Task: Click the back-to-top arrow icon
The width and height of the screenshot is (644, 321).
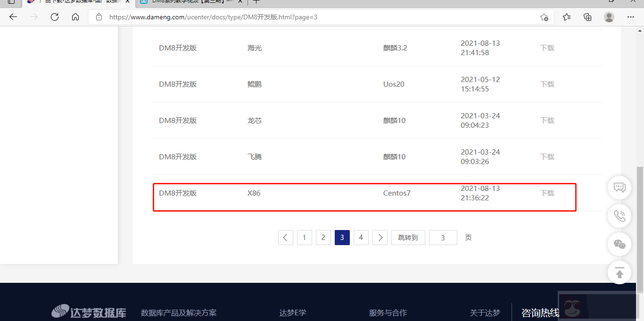Action: click(x=619, y=272)
